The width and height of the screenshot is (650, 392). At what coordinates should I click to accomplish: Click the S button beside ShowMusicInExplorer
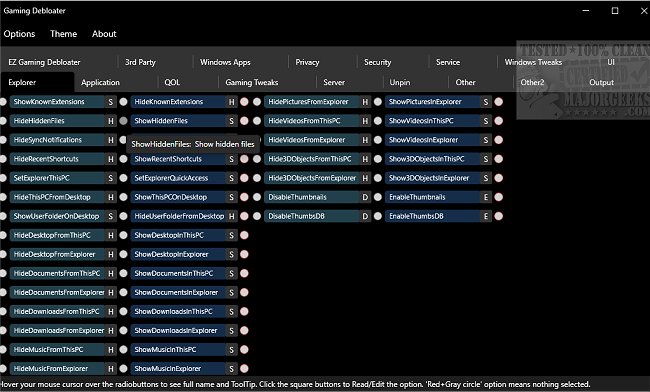[231, 369]
